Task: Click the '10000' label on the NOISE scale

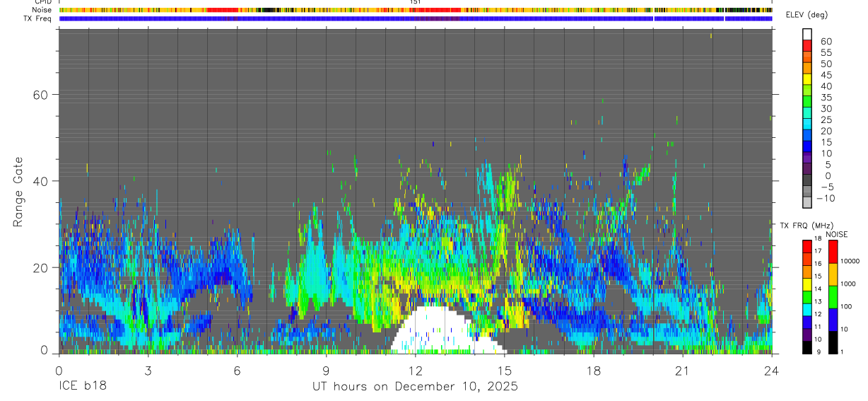Action: click(x=851, y=261)
